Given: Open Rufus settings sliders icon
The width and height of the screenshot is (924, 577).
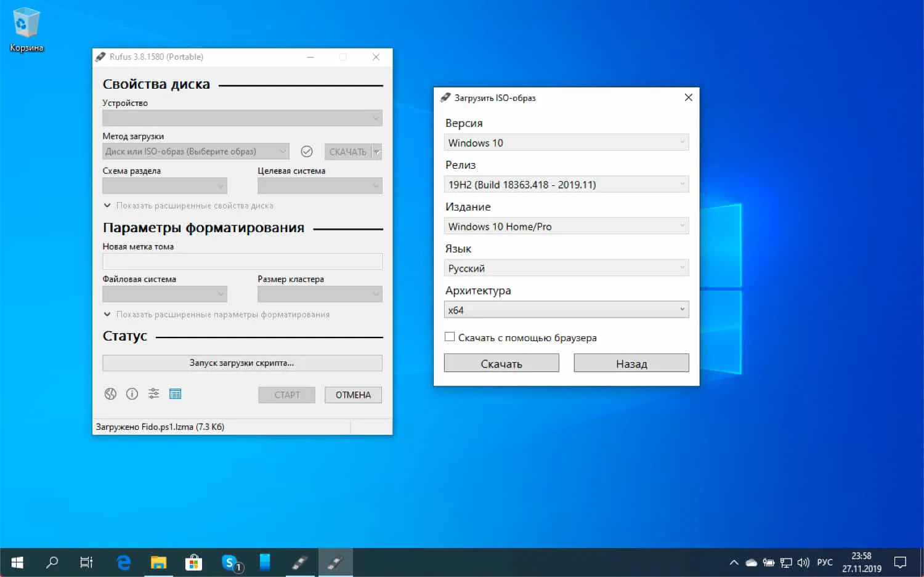Looking at the screenshot, I should click(x=153, y=394).
